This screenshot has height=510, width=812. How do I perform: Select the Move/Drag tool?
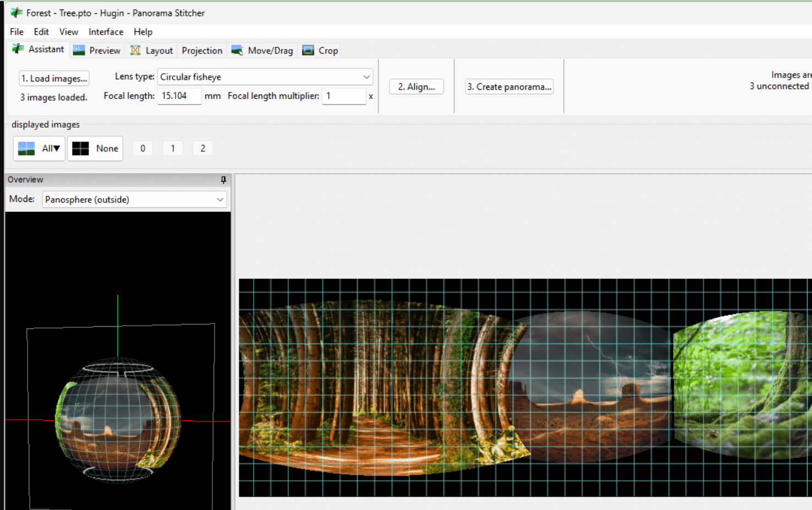click(238, 50)
